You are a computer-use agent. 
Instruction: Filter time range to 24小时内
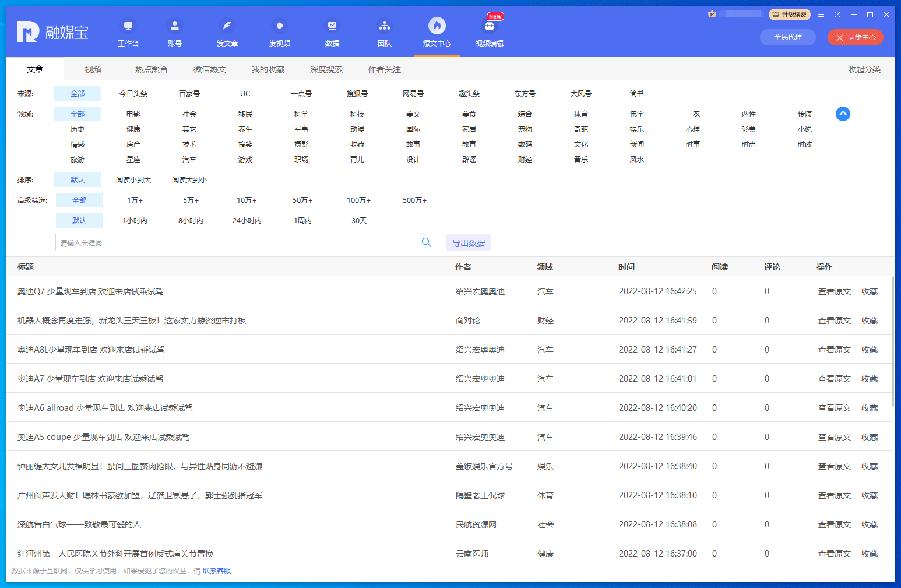click(247, 221)
